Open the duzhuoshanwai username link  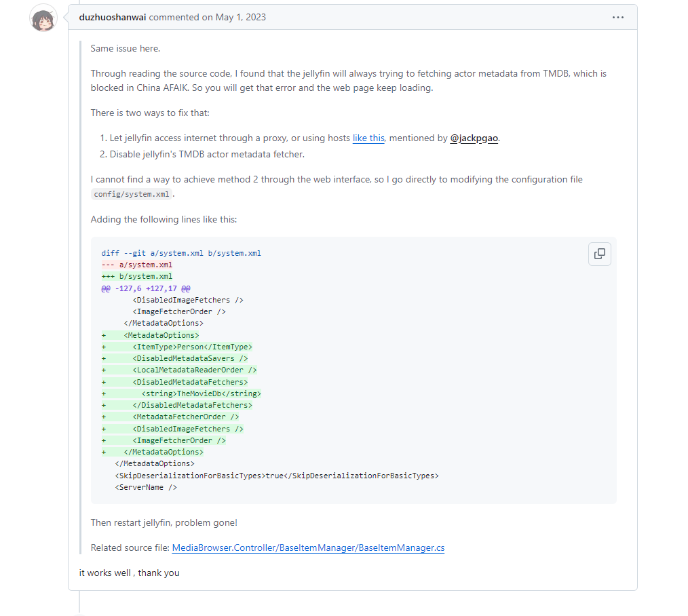113,18
